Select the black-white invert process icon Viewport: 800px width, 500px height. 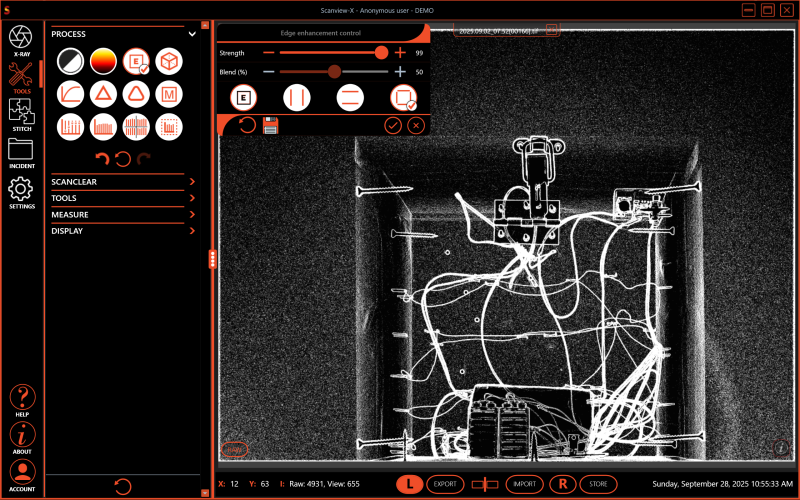point(69,62)
